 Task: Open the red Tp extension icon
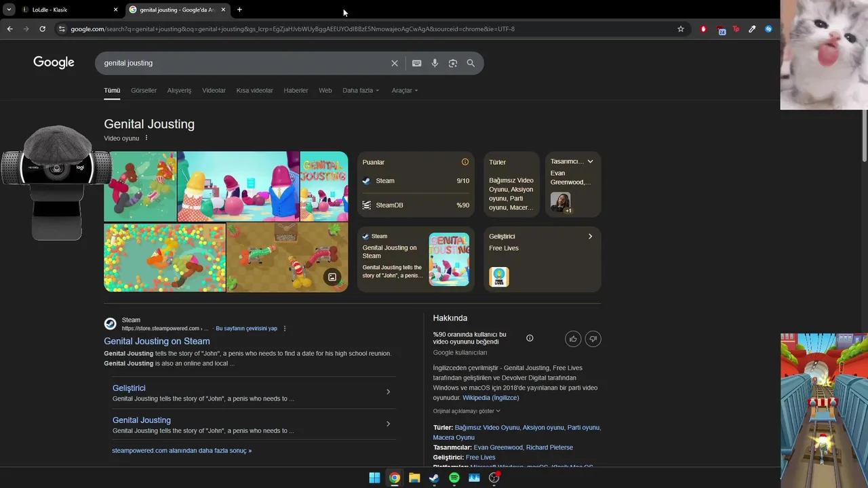click(736, 29)
